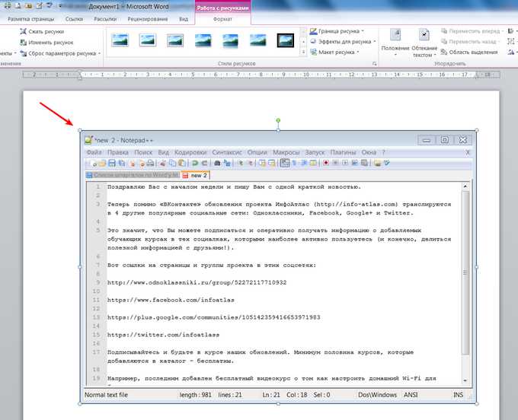Click the picture styles gallery scroll-up arrow
The image size is (518, 420).
click(x=304, y=33)
